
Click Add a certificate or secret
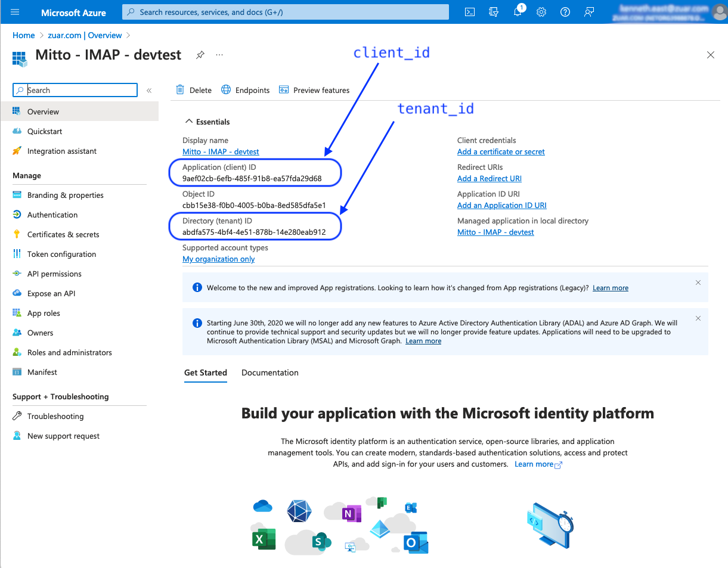pos(501,151)
